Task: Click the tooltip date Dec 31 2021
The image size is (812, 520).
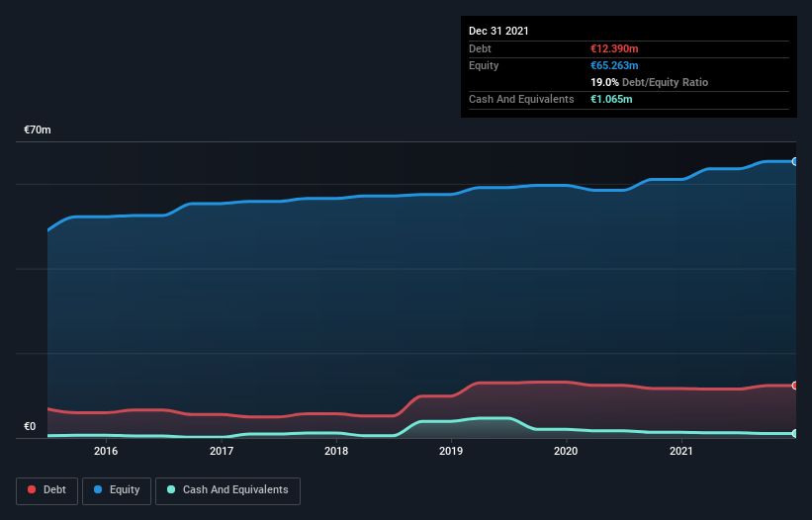Action: click(498, 31)
